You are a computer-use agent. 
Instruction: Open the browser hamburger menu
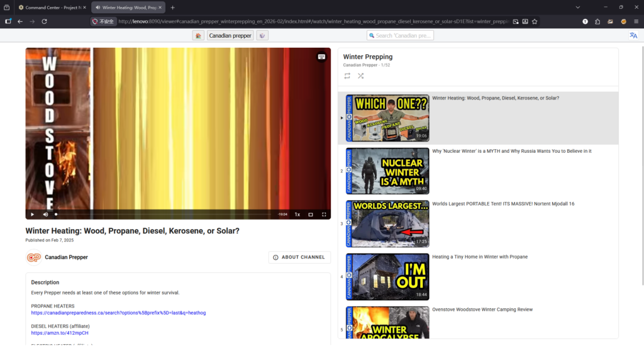[636, 21]
